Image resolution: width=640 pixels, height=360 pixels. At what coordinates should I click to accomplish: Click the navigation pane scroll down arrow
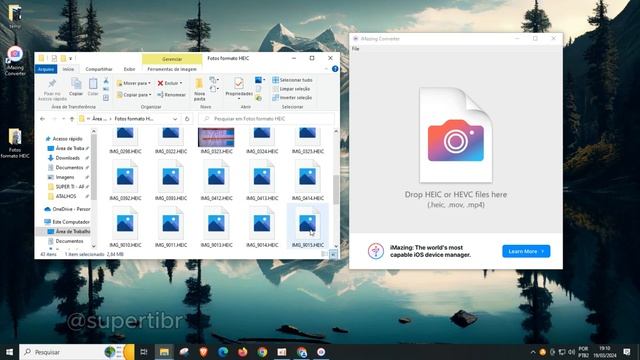93,246
